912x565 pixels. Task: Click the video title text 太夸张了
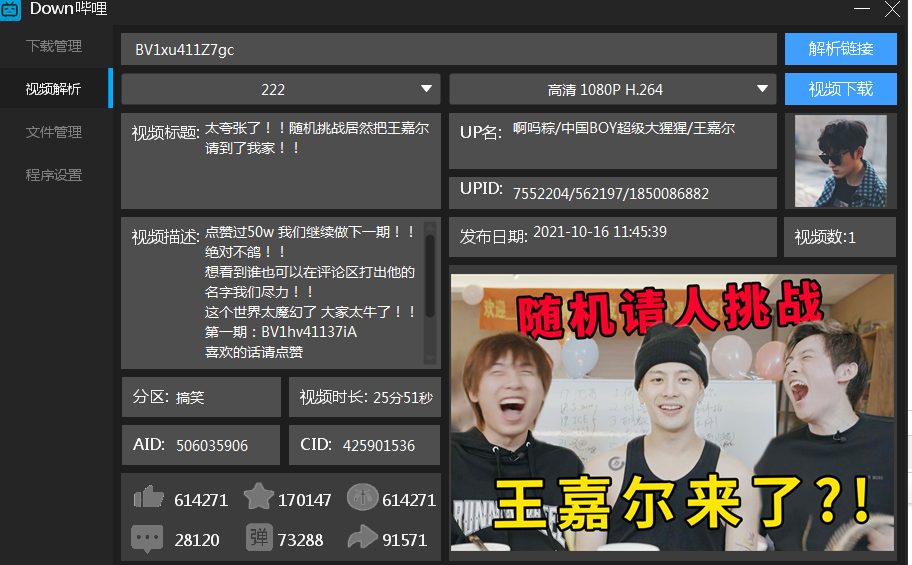click(317, 138)
